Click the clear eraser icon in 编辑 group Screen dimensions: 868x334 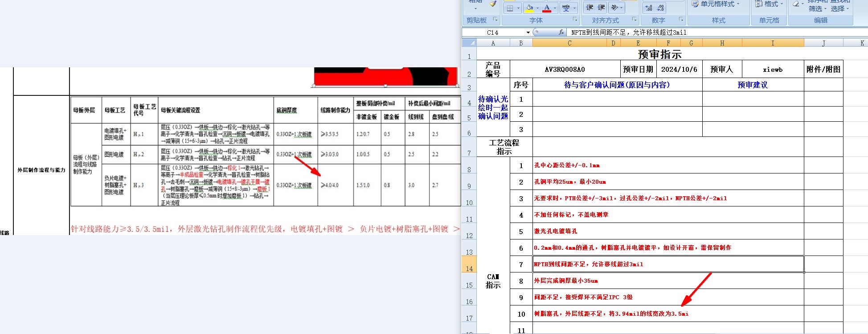[x=796, y=4]
